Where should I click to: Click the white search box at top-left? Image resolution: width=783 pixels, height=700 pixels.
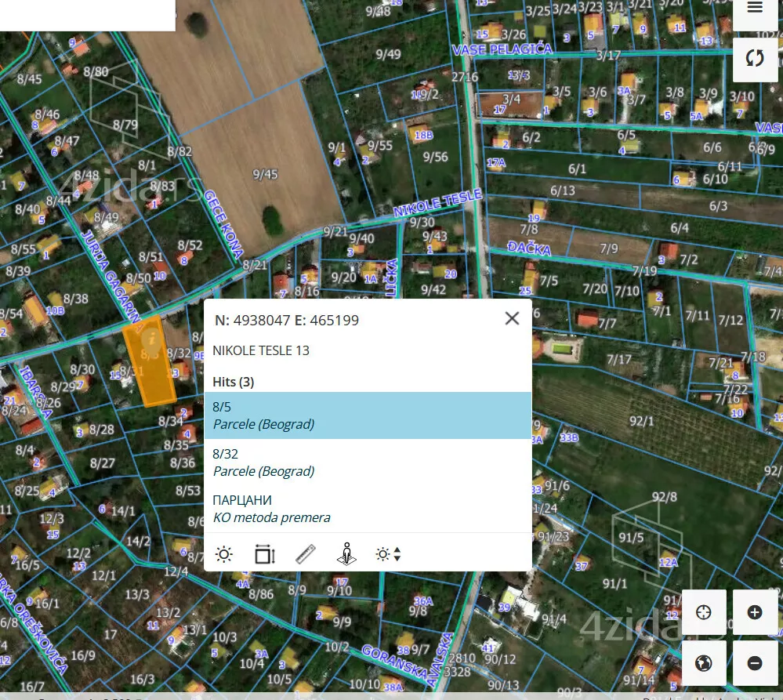[x=87, y=15]
